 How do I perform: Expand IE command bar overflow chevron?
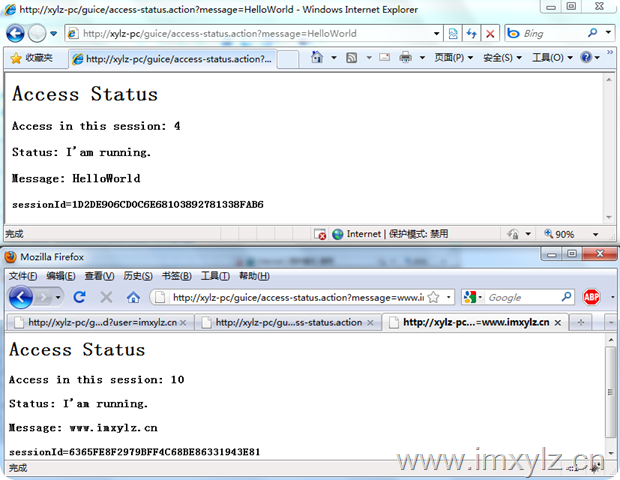(x=610, y=52)
